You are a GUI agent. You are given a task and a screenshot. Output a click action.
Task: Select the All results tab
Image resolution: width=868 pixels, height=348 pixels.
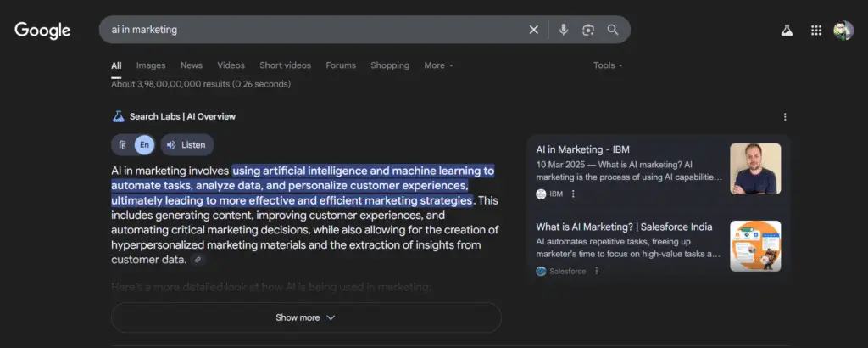pyautogui.click(x=116, y=65)
